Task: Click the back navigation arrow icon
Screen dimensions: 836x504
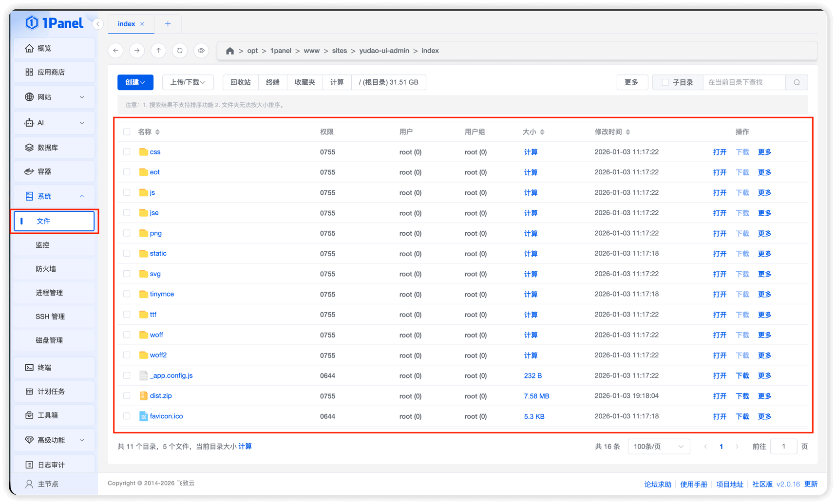Action: pyautogui.click(x=115, y=51)
